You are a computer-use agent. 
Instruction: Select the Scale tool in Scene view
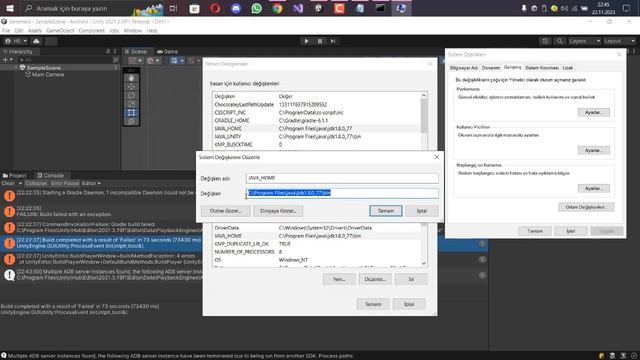(131, 104)
